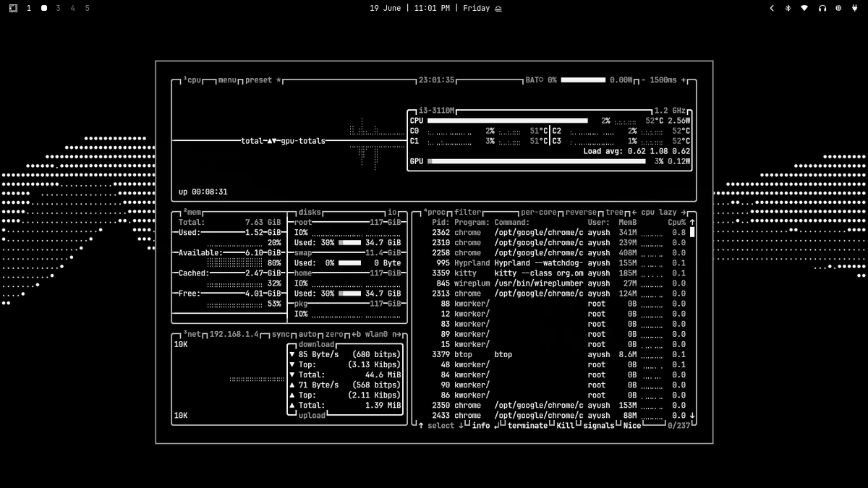Click Kill in proc footer
This screenshot has height=488, width=868.
[565, 426]
